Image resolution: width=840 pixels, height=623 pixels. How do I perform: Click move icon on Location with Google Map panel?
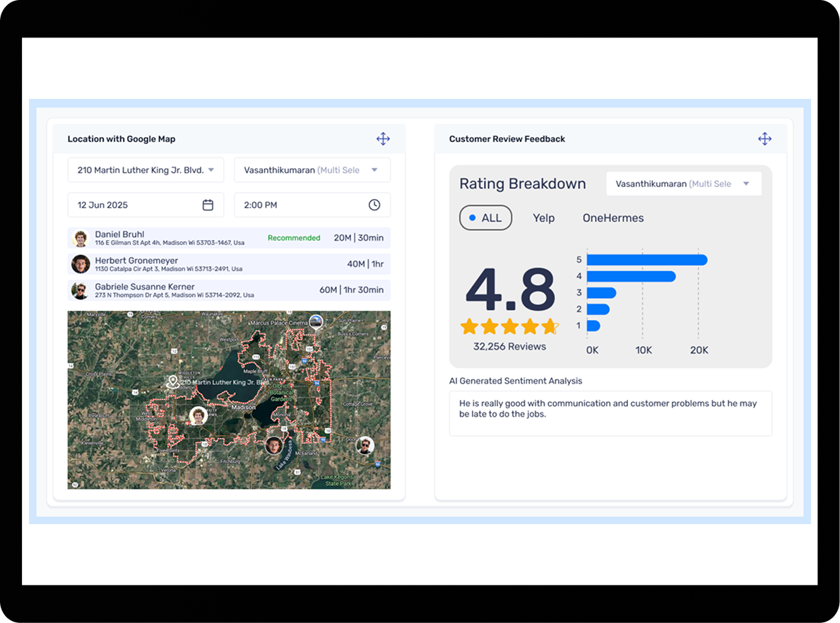point(383,139)
